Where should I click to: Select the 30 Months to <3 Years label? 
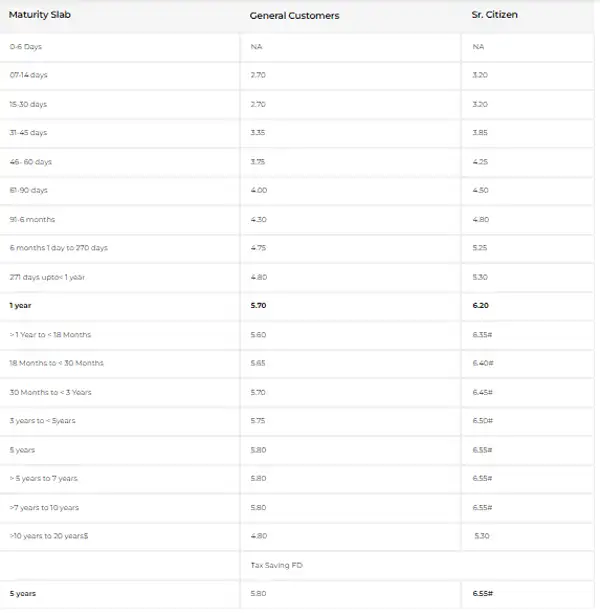50,392
